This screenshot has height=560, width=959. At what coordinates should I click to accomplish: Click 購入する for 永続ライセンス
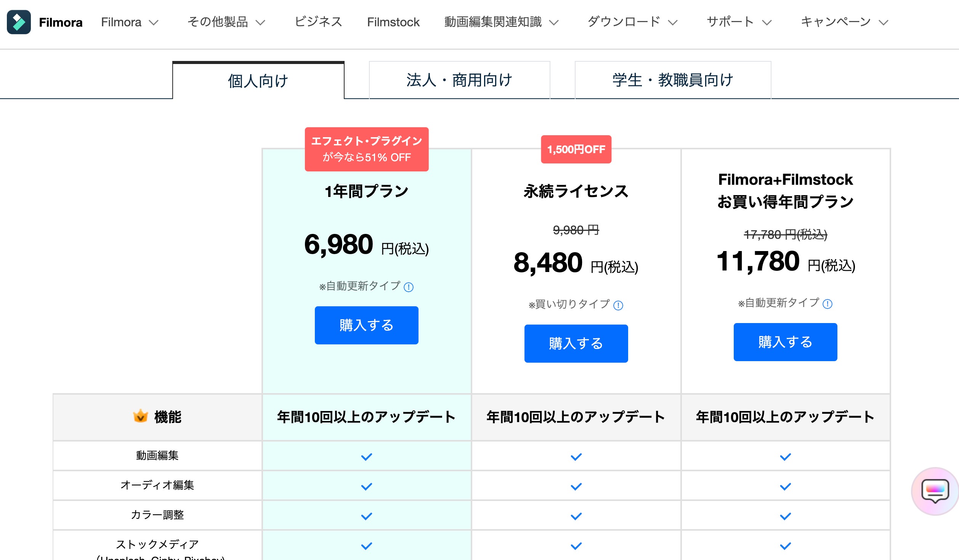576,344
